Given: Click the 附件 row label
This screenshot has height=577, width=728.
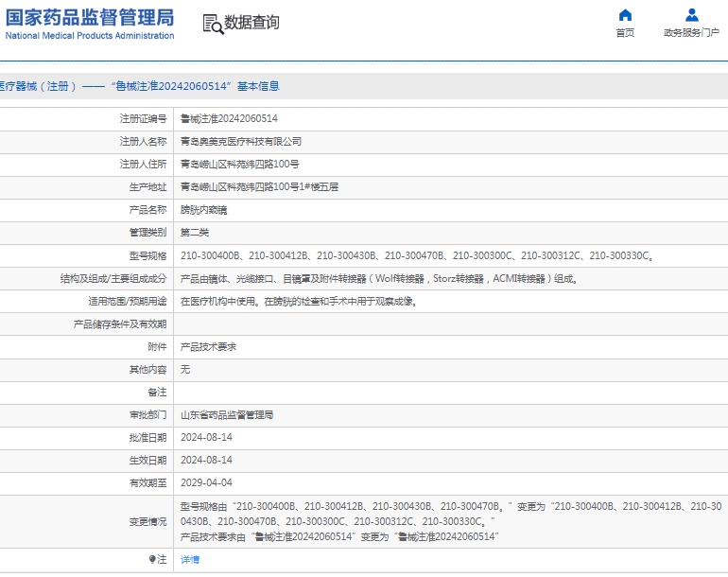Looking at the screenshot, I should click(x=157, y=346).
